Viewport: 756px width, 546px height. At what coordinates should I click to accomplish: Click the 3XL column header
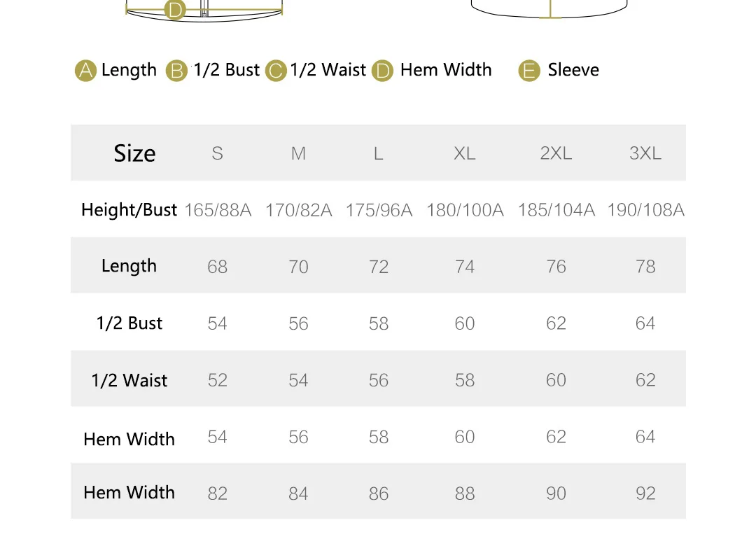pyautogui.click(x=645, y=153)
